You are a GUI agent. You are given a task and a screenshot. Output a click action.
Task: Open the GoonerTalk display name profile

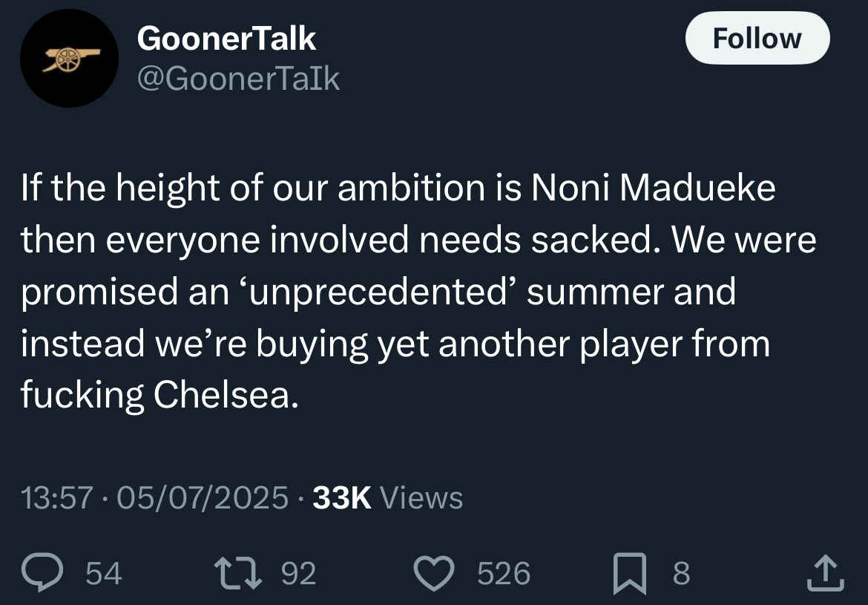click(226, 39)
